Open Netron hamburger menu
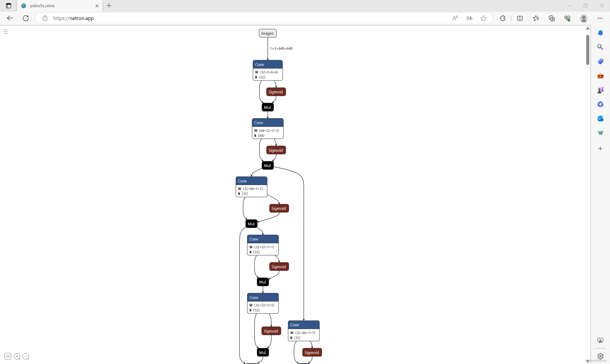Viewport: 610px width, 364px height. point(6,31)
